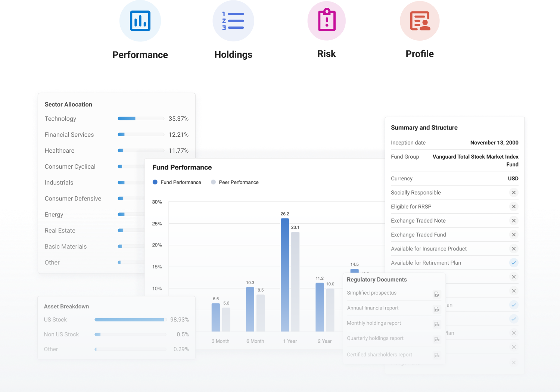Toggle the Fund Performance legend dot
The width and height of the screenshot is (560, 392).
pos(155,182)
